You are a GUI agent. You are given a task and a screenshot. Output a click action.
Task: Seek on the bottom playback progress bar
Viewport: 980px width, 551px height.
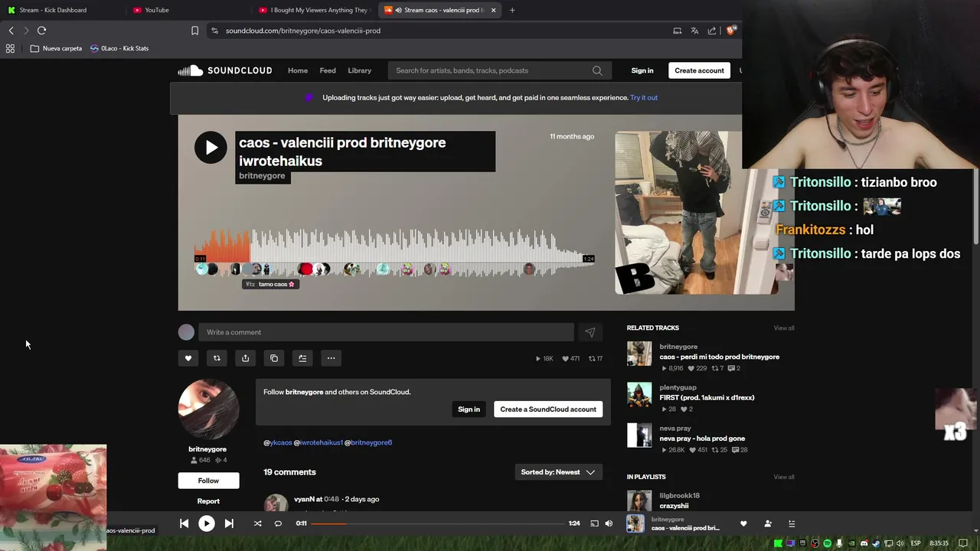pyautogui.click(x=436, y=523)
